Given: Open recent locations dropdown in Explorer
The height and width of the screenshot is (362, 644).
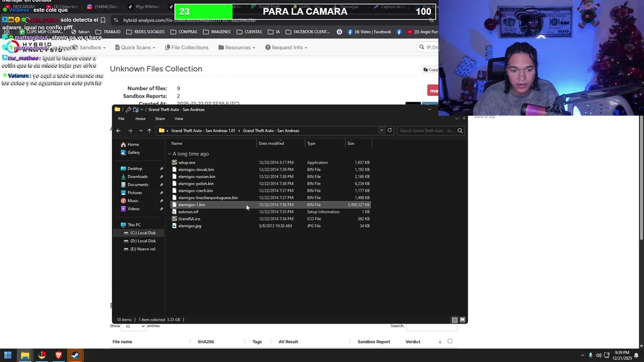Looking at the screenshot, I should click(141, 131).
